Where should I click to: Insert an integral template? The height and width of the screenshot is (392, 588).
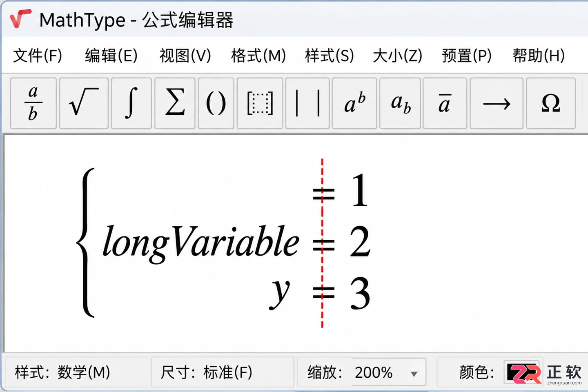[131, 103]
